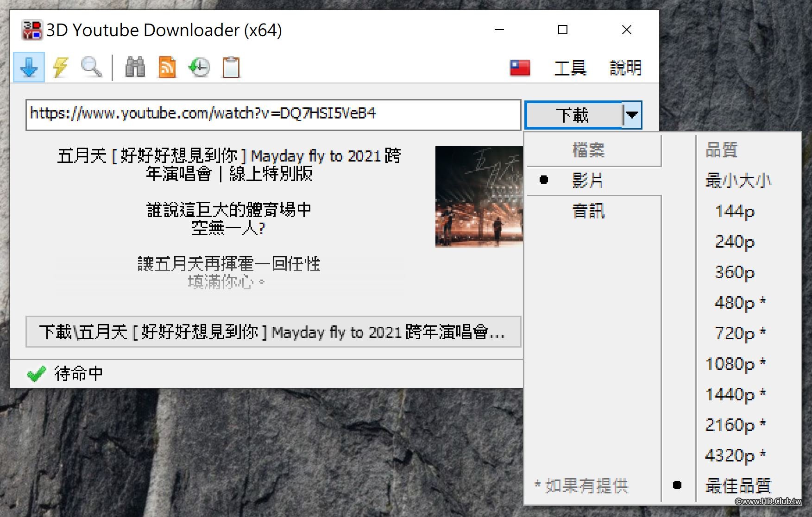Click the clipboard paste icon
The image size is (812, 517).
(231, 68)
